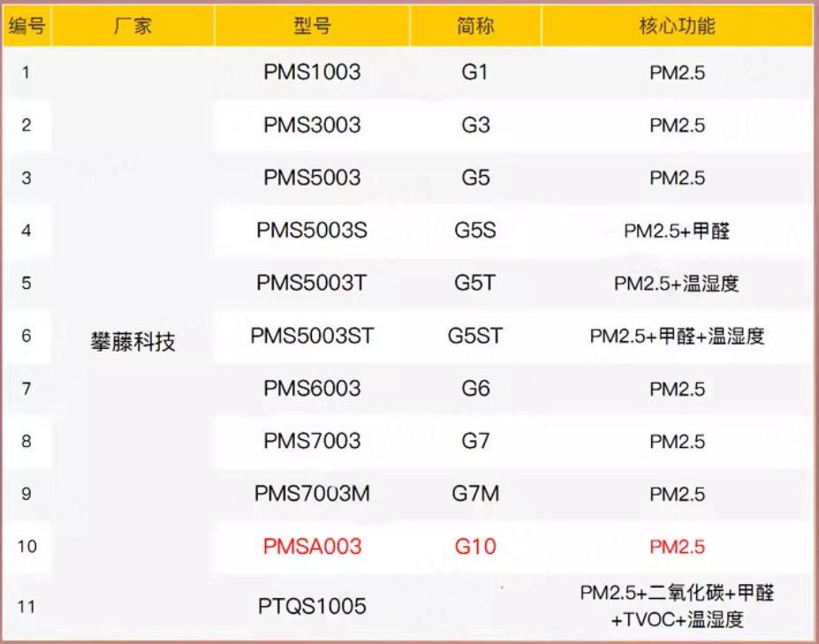Screen dimensions: 819x644
Task: Click row number 10 beside PMSA003
Action: click(x=27, y=546)
